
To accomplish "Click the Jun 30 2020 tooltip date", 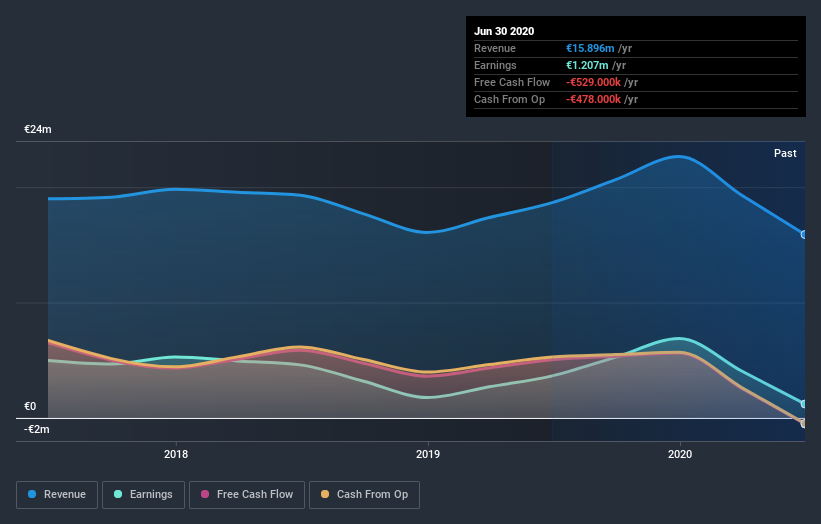I will coord(504,31).
